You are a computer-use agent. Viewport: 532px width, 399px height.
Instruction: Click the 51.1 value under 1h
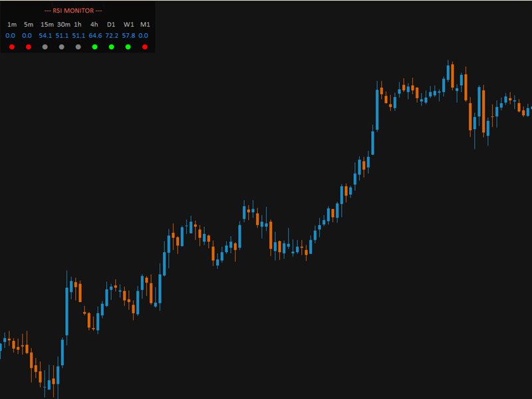pyautogui.click(x=78, y=36)
